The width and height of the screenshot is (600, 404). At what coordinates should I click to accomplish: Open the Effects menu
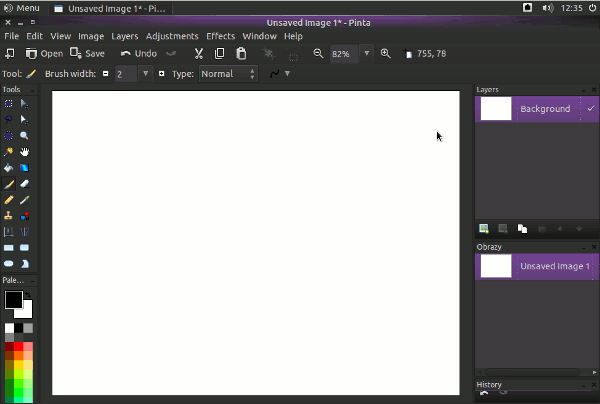220,36
